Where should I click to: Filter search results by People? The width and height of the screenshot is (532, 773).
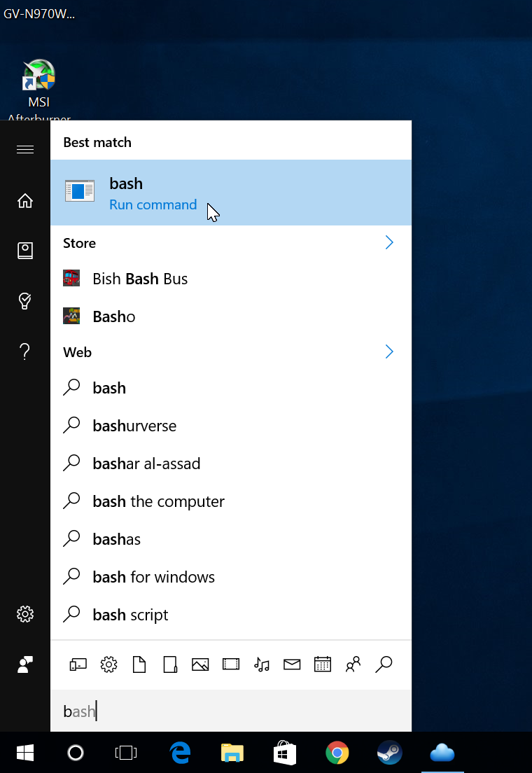tap(353, 665)
